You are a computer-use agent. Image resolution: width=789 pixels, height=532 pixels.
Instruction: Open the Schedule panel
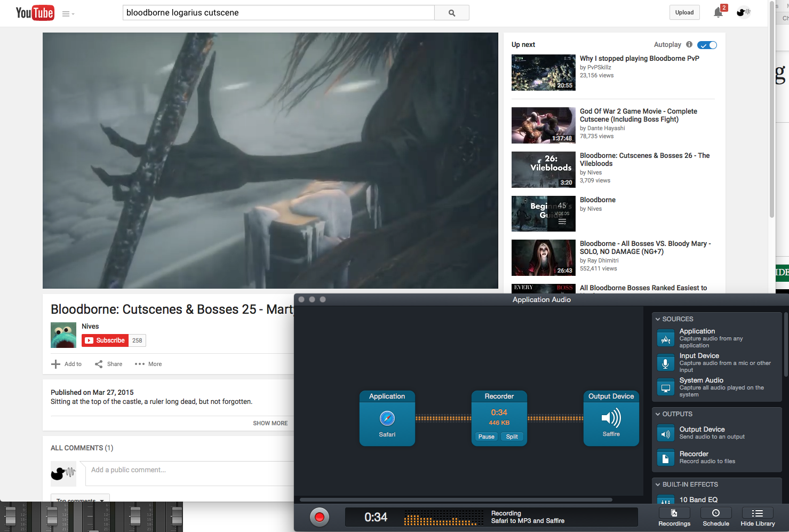pos(716,517)
